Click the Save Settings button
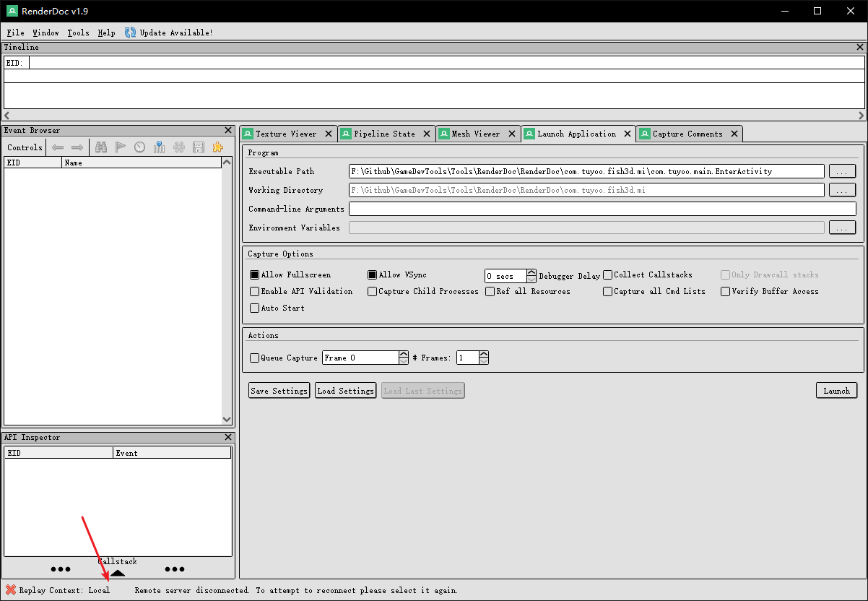The image size is (868, 601). tap(279, 390)
